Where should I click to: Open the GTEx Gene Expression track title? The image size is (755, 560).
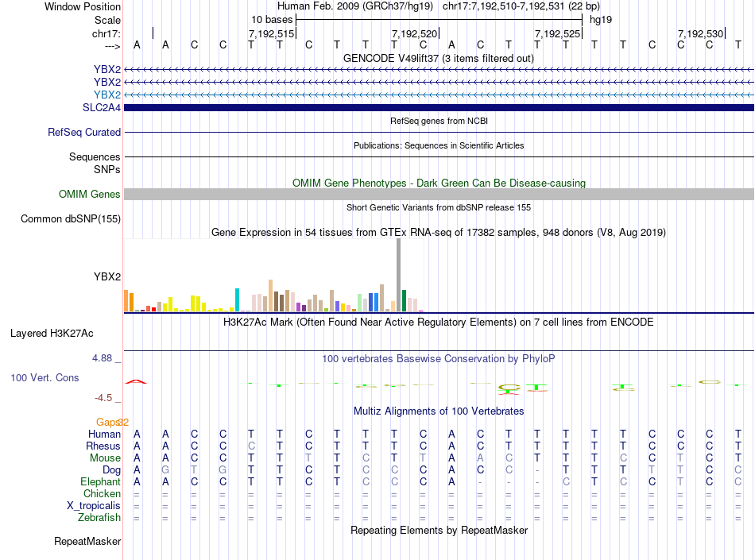click(439, 233)
